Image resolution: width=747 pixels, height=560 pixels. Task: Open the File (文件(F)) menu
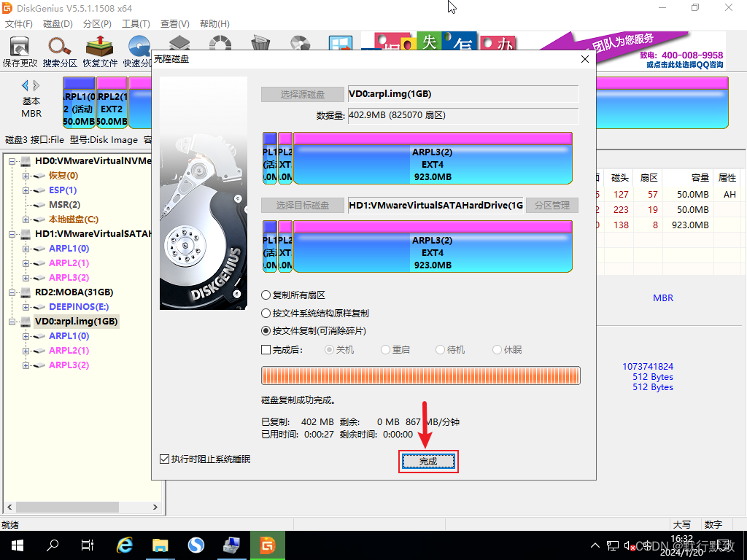pyautogui.click(x=19, y=24)
